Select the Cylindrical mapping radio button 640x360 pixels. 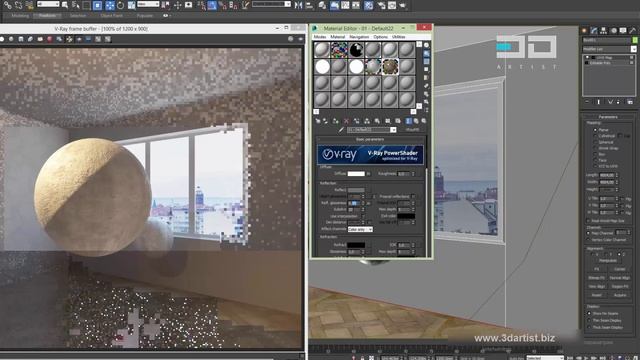click(595, 136)
